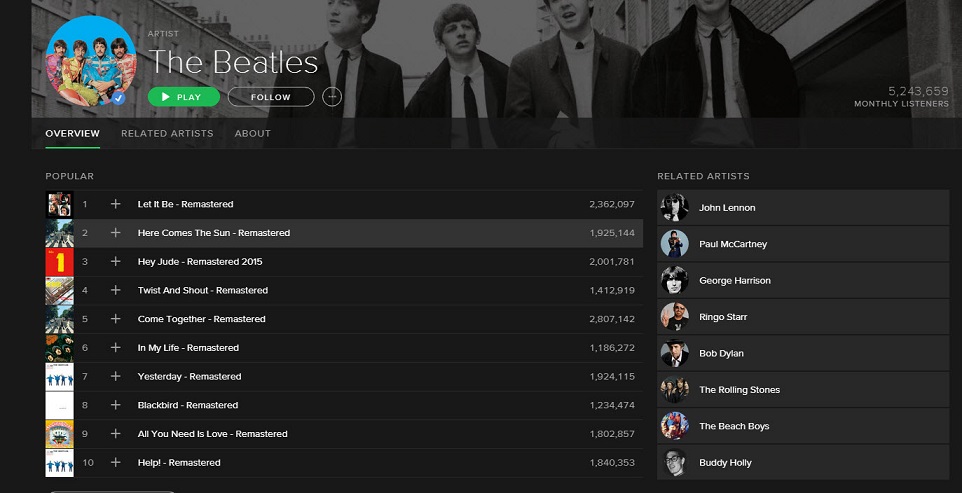Open John Lennon artist page
The height and width of the screenshot is (493, 962).
(x=803, y=208)
